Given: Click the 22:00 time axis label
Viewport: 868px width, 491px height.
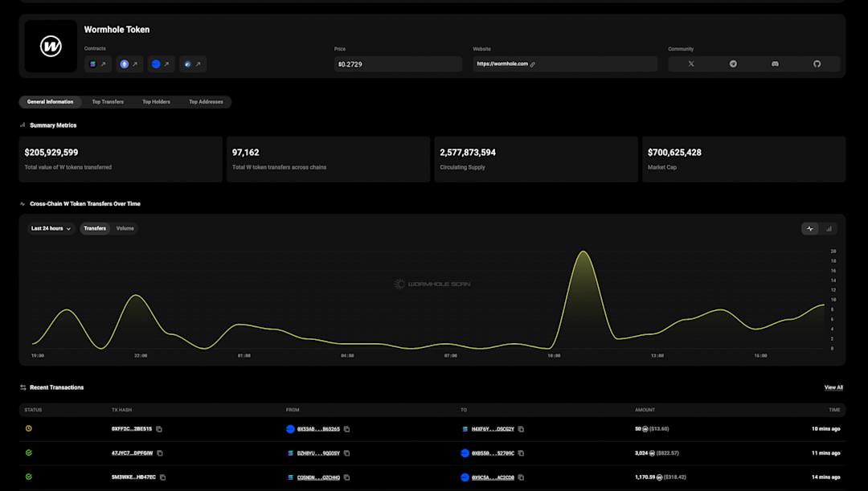Looking at the screenshot, I should [141, 356].
